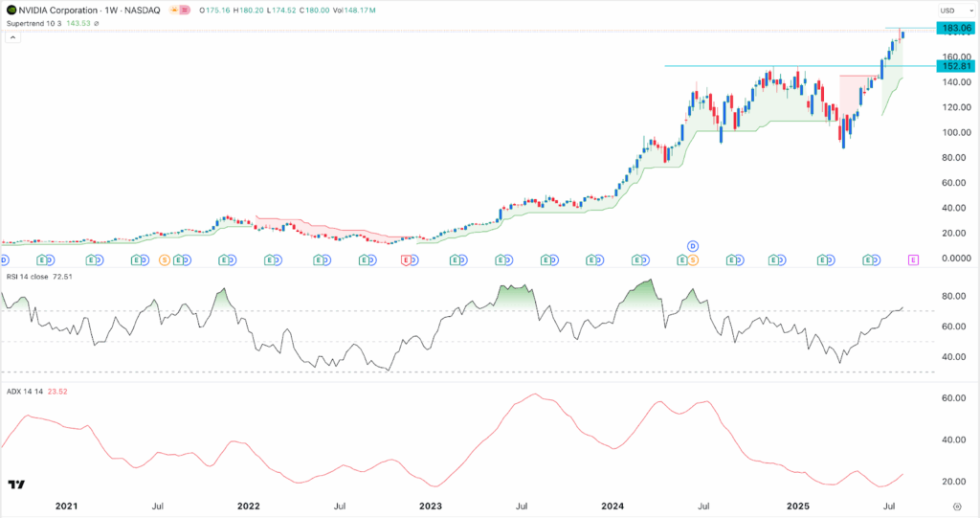Open chart settings gear at bottom-right corner
Image resolution: width=980 pixels, height=518 pixels.
[x=957, y=504]
